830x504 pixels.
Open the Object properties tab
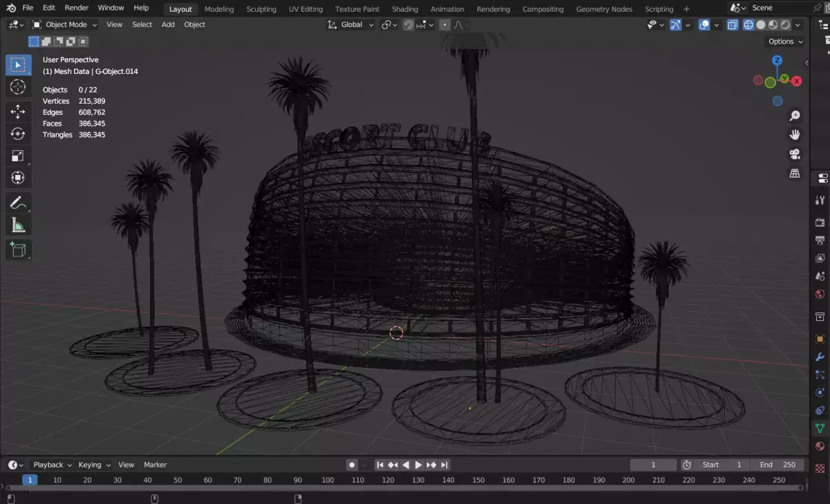820,339
